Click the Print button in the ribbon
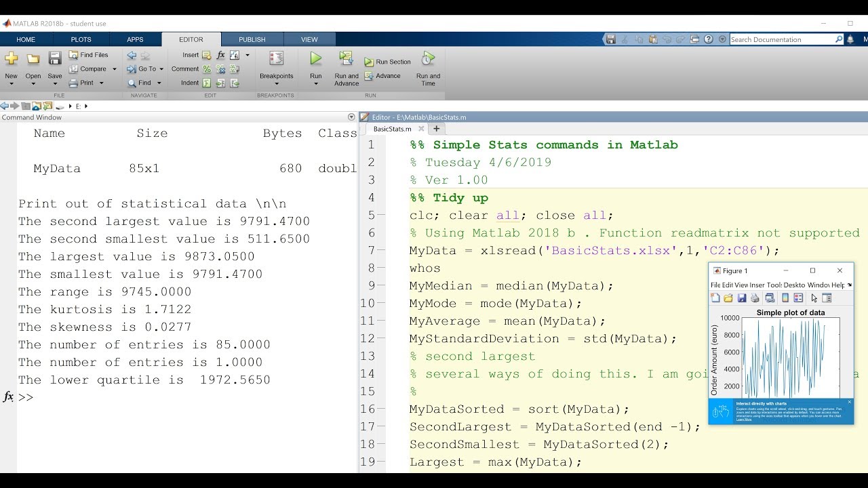This screenshot has height=488, width=868. pyautogui.click(x=81, y=83)
